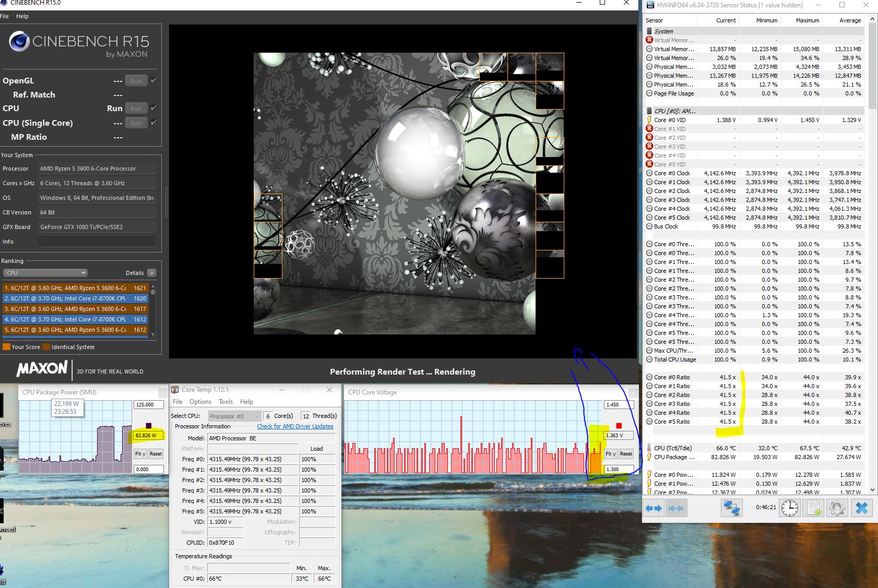Click the expand columns double-arrow icon in HWiNFO
878x588 pixels.
coord(654,508)
